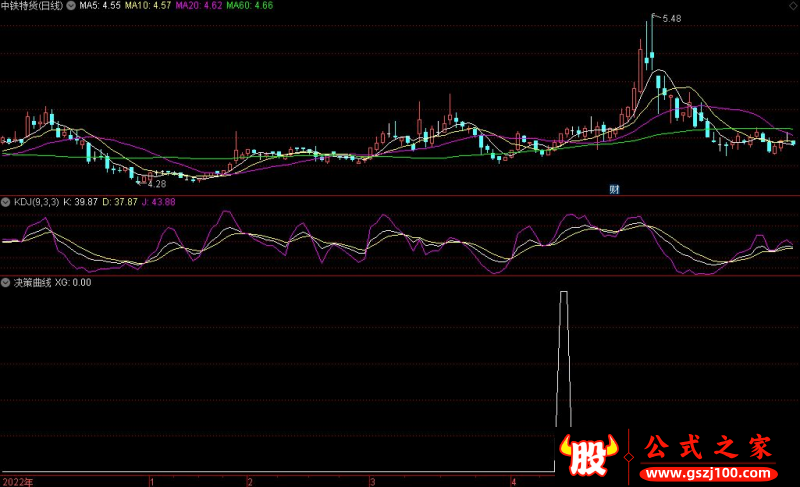Click the 2022年 label on time axis

click(17, 481)
